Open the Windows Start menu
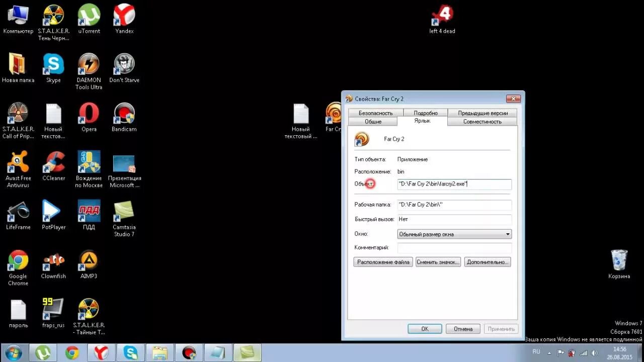Image resolution: width=644 pixels, height=362 pixels. point(14,352)
